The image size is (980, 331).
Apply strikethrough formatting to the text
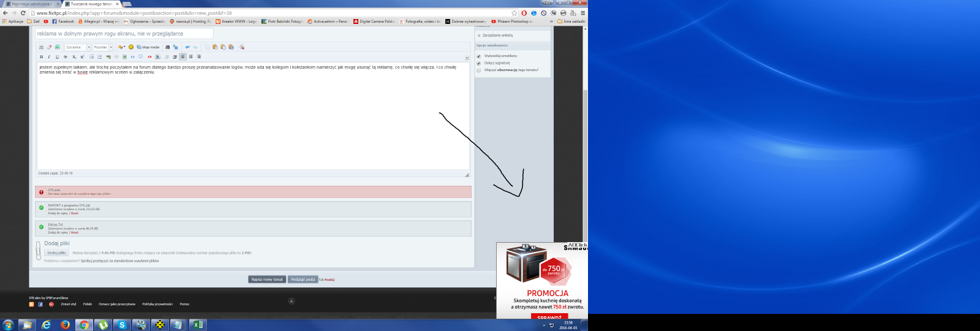click(66, 56)
